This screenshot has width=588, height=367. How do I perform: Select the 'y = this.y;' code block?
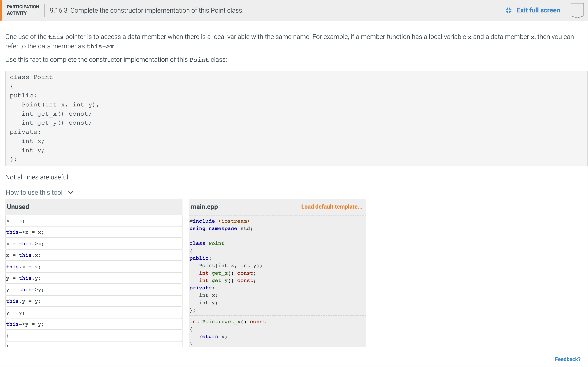94,278
